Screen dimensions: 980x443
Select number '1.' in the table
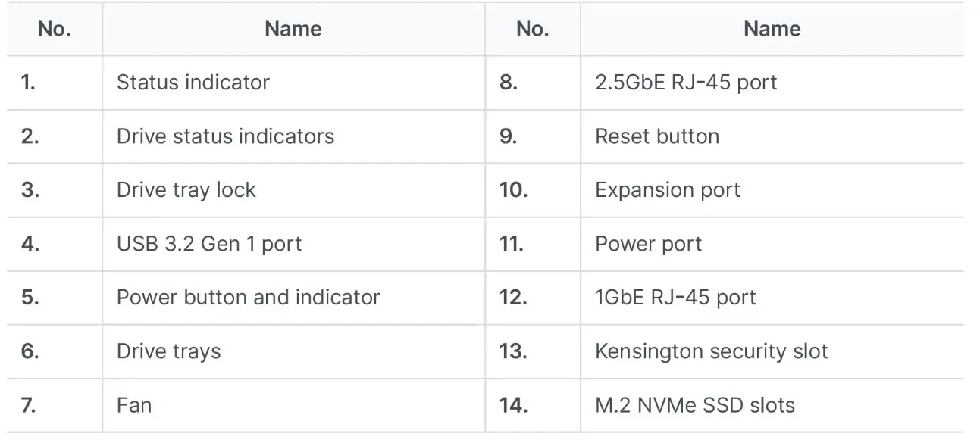tap(28, 82)
